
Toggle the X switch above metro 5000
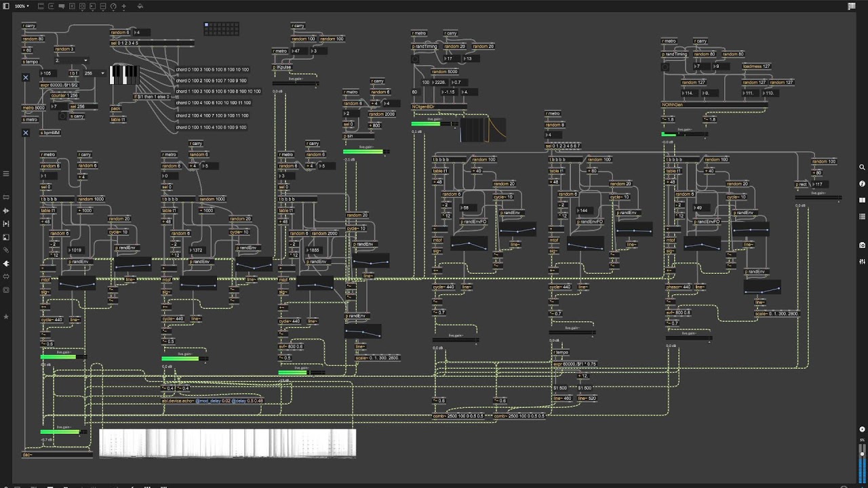(26, 77)
